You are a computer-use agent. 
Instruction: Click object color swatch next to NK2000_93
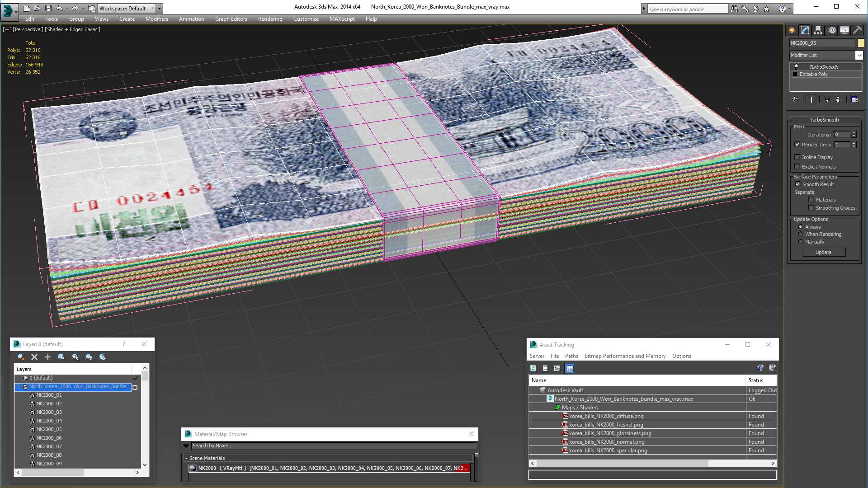(x=860, y=43)
